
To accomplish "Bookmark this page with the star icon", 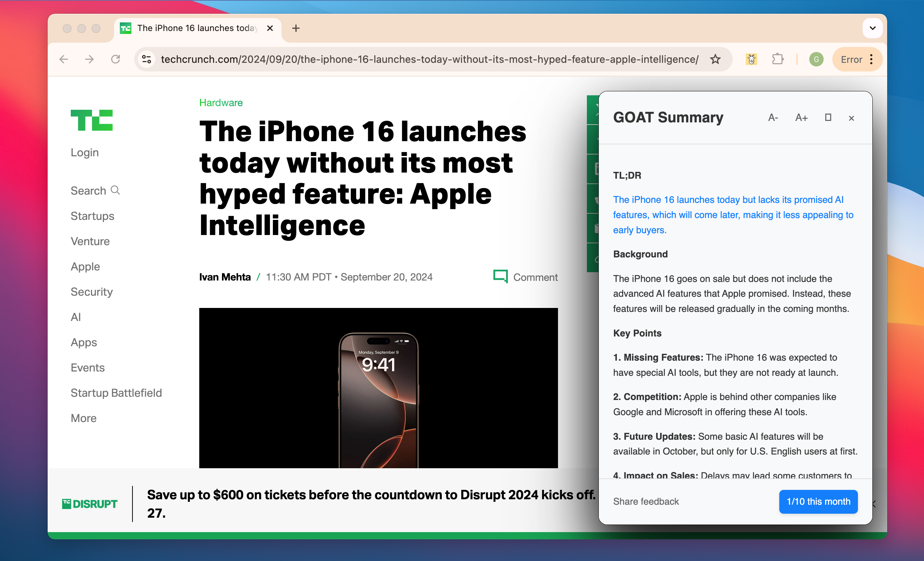I will pos(715,59).
